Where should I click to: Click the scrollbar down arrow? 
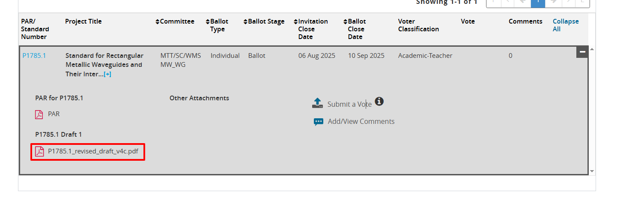[x=592, y=171]
